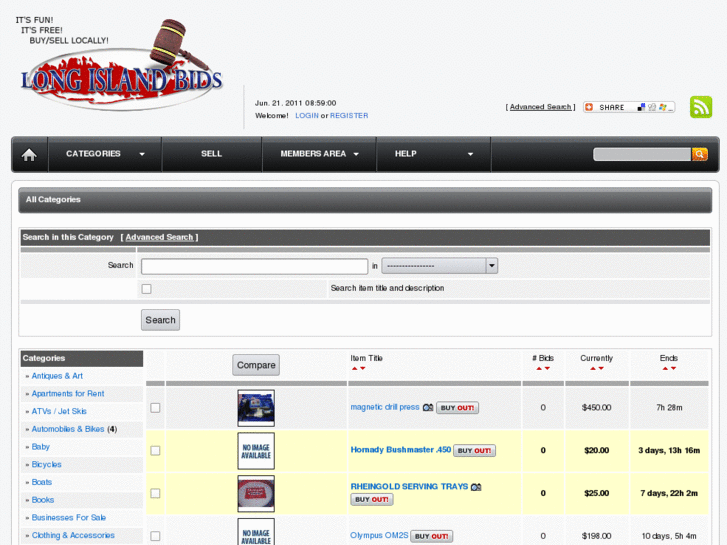Image resolution: width=727 pixels, height=545 pixels.
Task: Sort Item Title descending with down arrow
Action: tap(363, 368)
